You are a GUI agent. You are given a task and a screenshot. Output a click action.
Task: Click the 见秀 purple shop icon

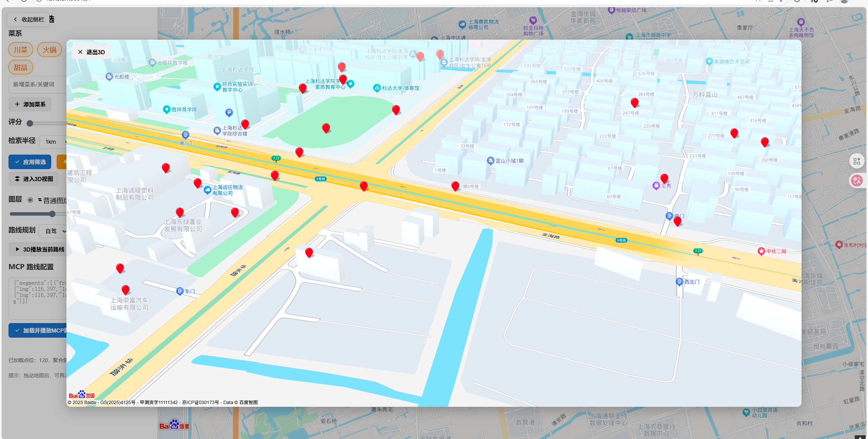656,185
